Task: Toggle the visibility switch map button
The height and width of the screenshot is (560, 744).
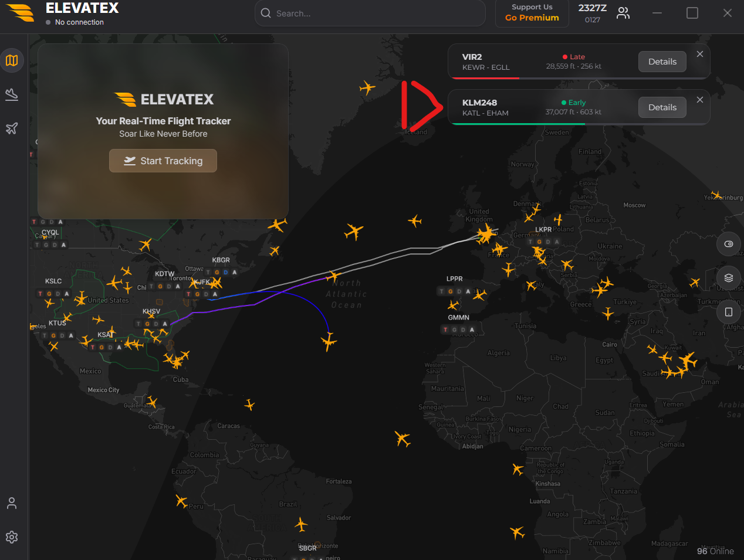Action: [x=729, y=244]
